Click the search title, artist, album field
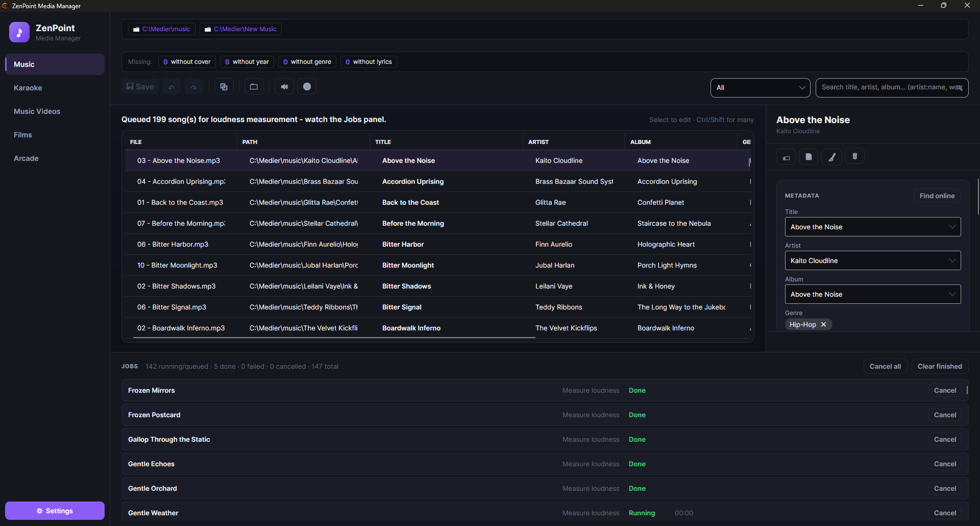Image resolution: width=980 pixels, height=526 pixels. click(892, 87)
